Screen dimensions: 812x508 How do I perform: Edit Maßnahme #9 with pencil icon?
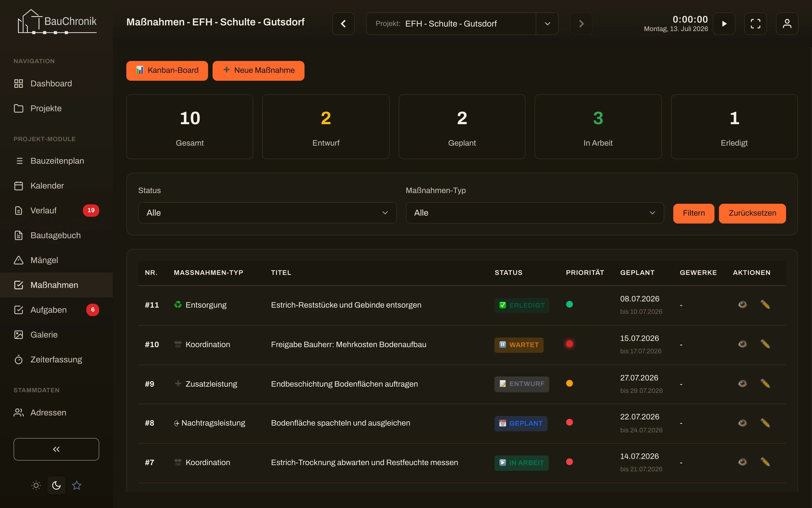pyautogui.click(x=765, y=384)
